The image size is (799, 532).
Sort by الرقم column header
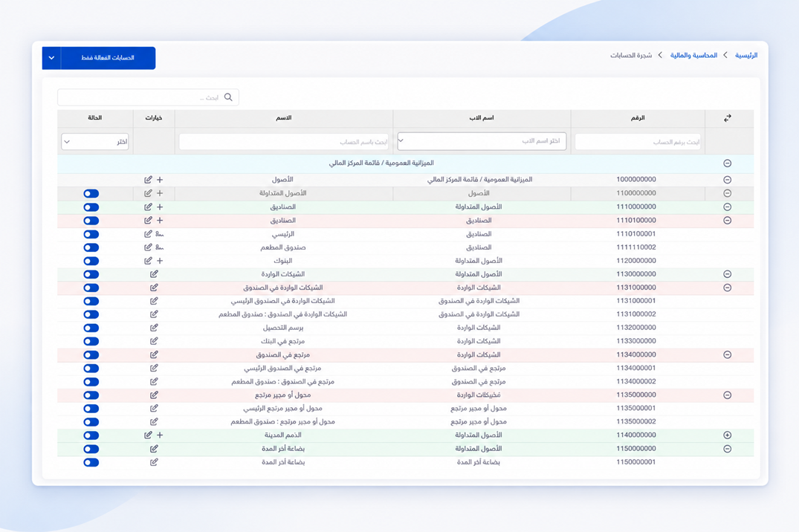[638, 118]
